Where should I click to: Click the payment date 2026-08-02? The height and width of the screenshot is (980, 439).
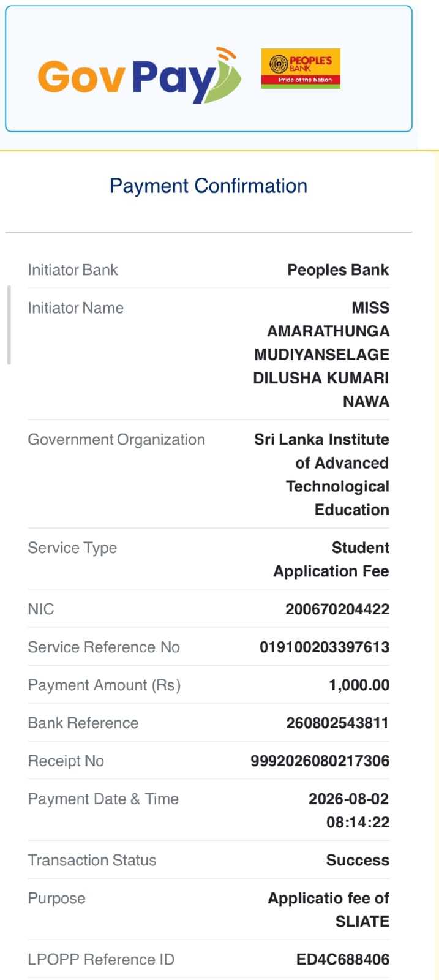click(x=348, y=799)
